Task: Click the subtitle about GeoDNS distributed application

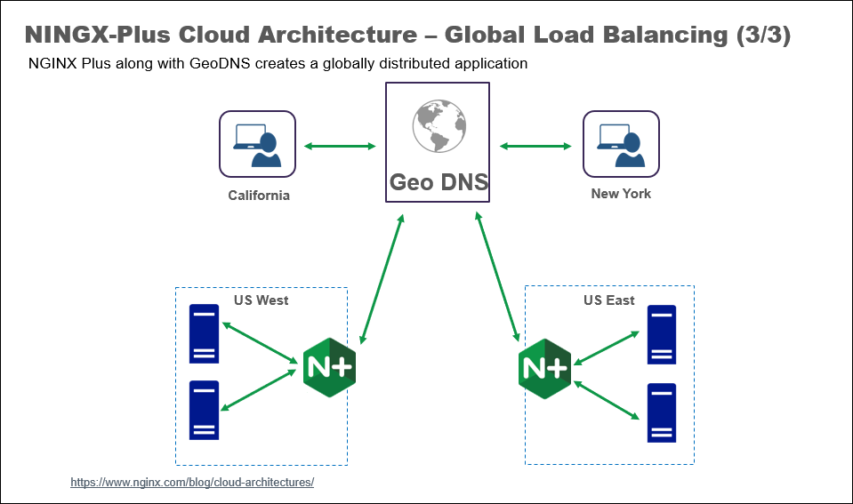Action: (278, 64)
